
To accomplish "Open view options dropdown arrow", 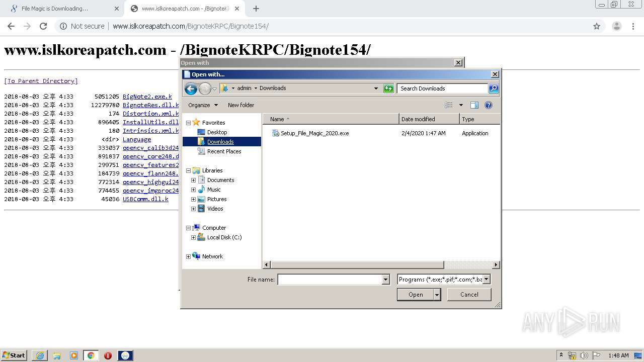I will click(461, 105).
